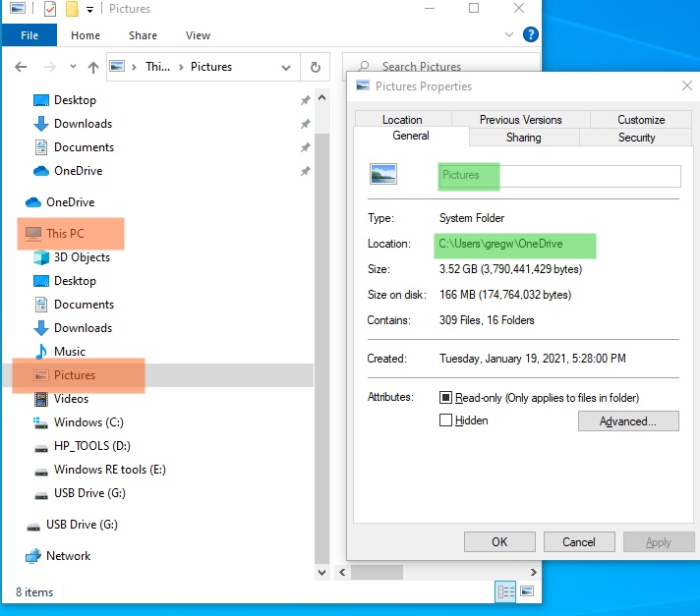
Task: Open Previous Versions tab
Action: (x=520, y=120)
